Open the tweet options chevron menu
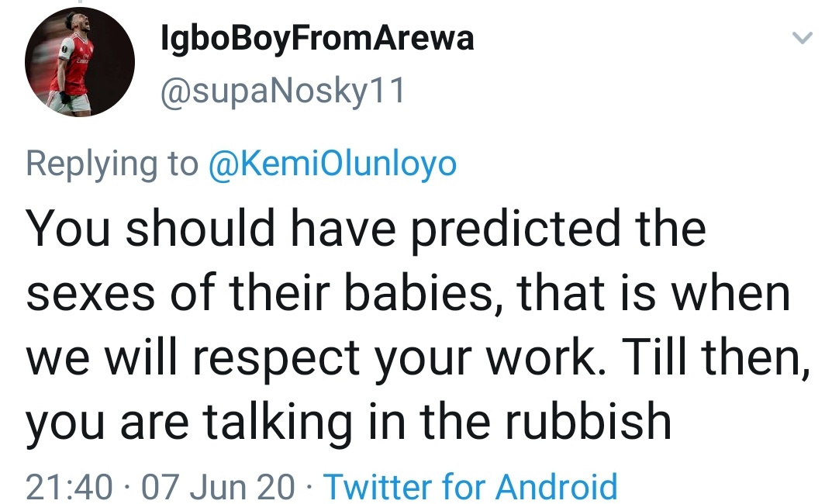The width and height of the screenshot is (832, 504). 803,38
